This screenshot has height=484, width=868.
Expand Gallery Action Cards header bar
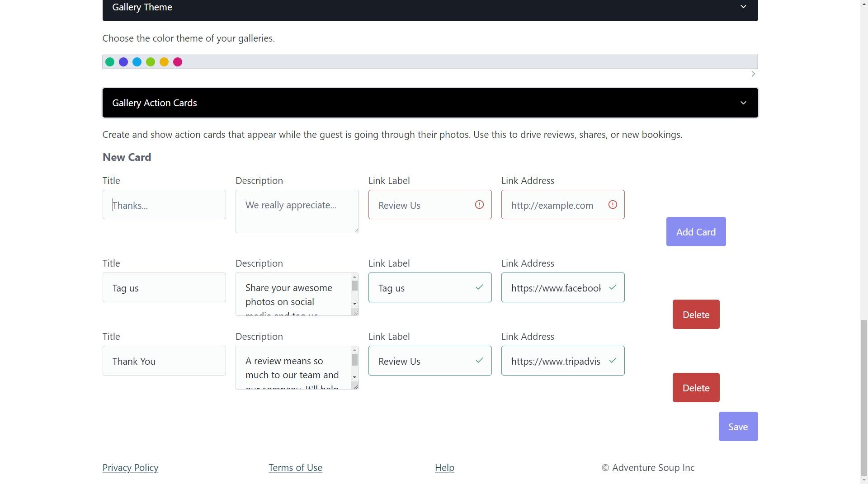coord(430,103)
